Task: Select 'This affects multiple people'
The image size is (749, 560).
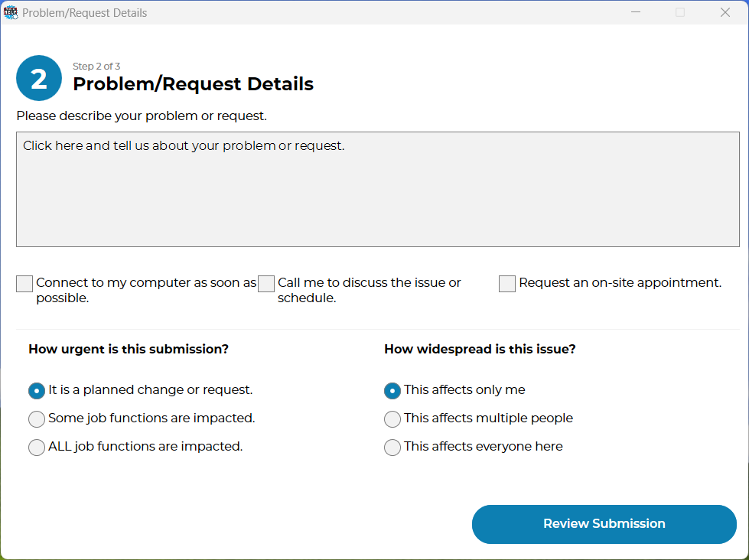Action: click(x=392, y=419)
